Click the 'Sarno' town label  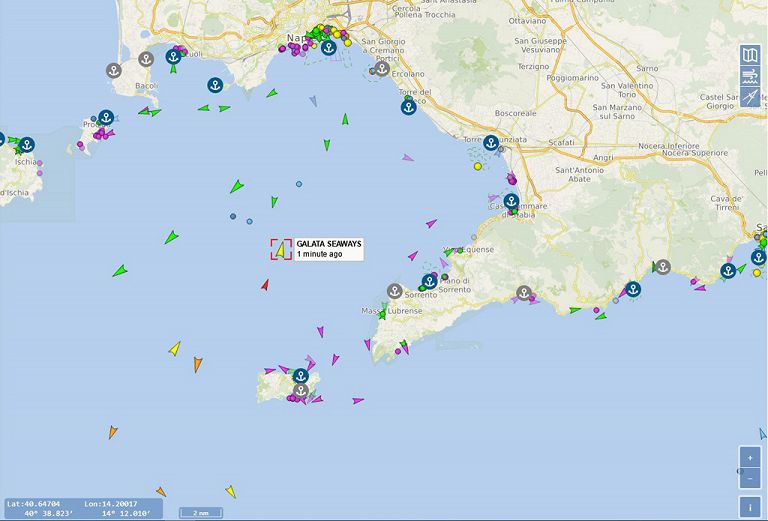pyautogui.click(x=648, y=69)
